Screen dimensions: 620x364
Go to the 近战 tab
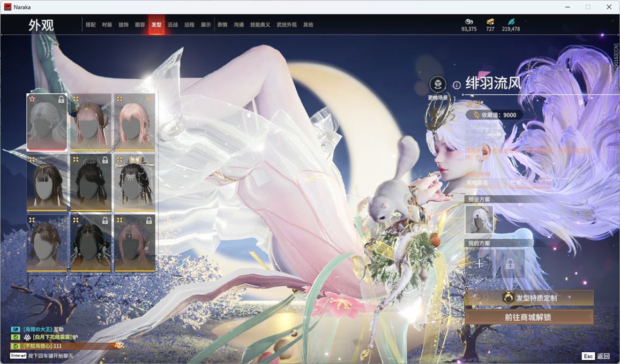(x=173, y=25)
